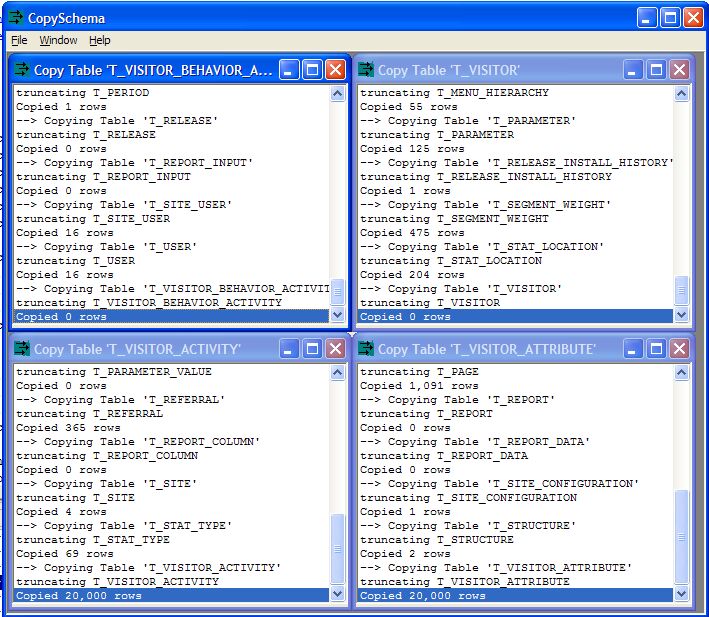Screen dimensions: 709x617
Task: Maximize the T_VISITOR_ATTRIBUTE child window
Action: pyautogui.click(x=656, y=349)
